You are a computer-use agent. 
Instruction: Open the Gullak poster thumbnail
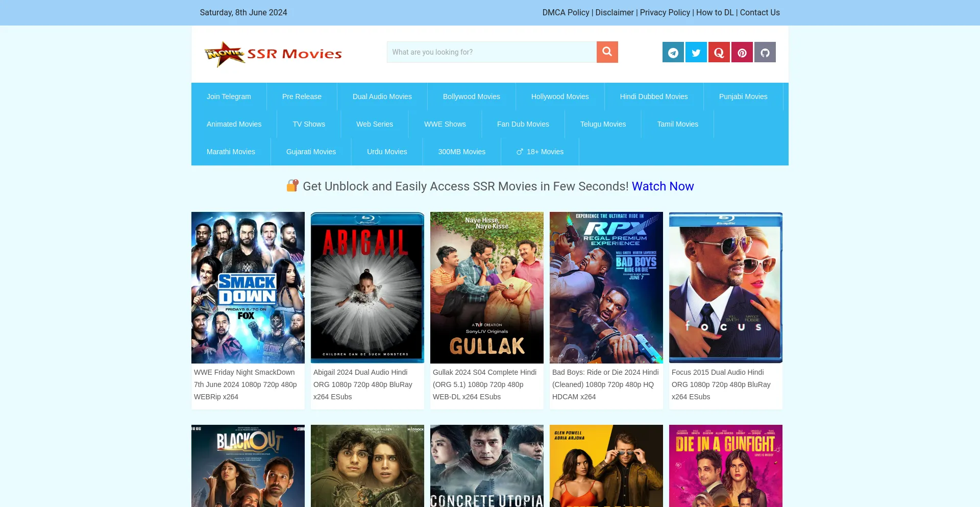click(x=487, y=287)
